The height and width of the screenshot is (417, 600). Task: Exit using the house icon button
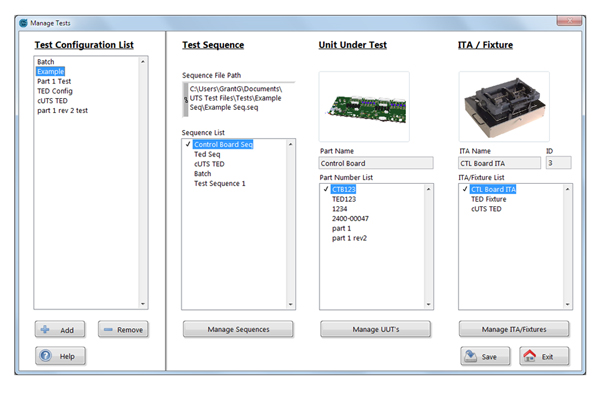coord(541,356)
